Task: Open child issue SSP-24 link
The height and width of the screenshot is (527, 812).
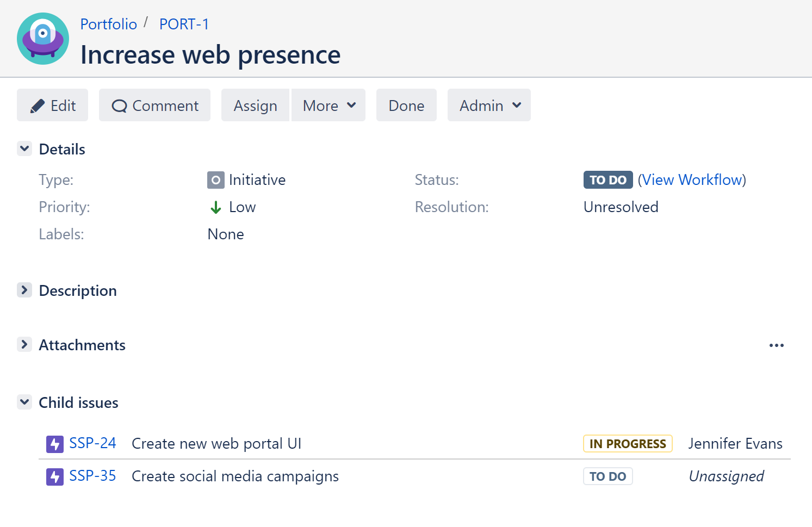Action: click(x=92, y=443)
